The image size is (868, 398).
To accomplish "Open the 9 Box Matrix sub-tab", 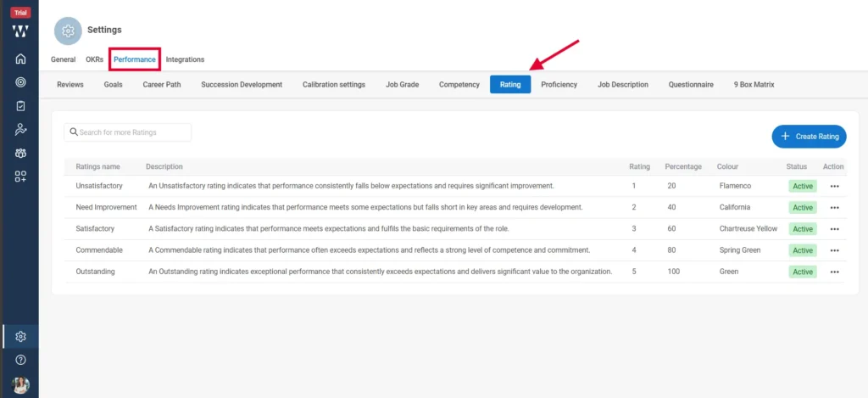I will (x=754, y=85).
